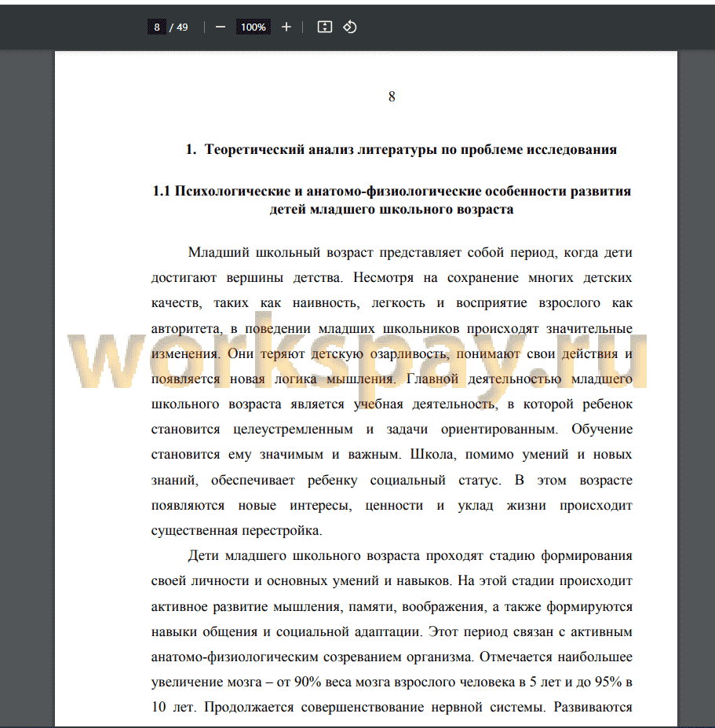This screenshot has height=728, width=715.
Task: Click the zoom in plus icon
Action: pyautogui.click(x=286, y=27)
